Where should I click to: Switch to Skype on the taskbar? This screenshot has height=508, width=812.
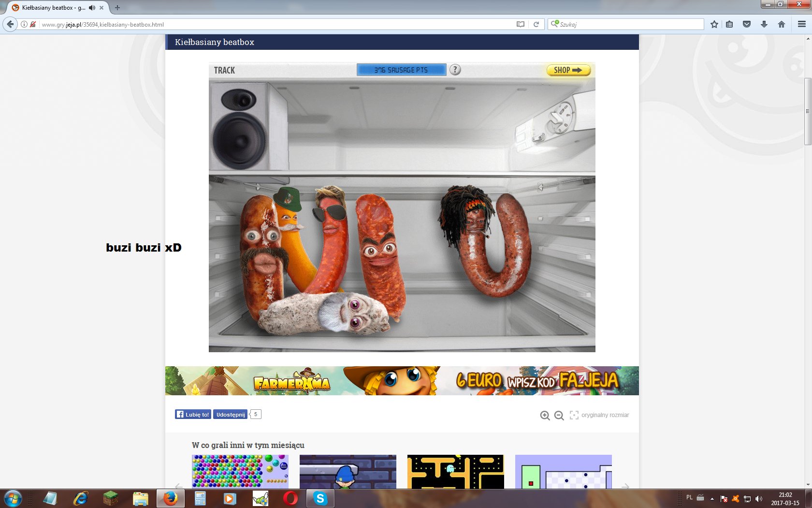tap(320, 498)
